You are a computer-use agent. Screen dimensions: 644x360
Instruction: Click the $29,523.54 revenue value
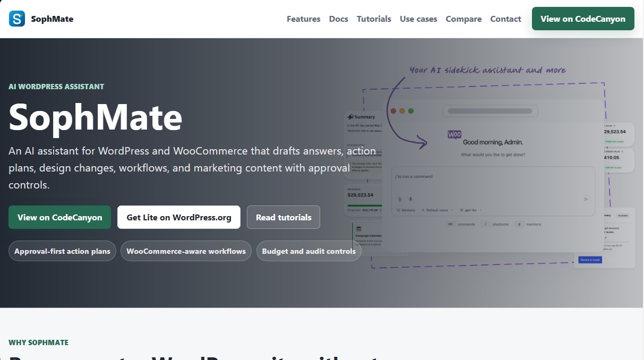click(x=360, y=195)
